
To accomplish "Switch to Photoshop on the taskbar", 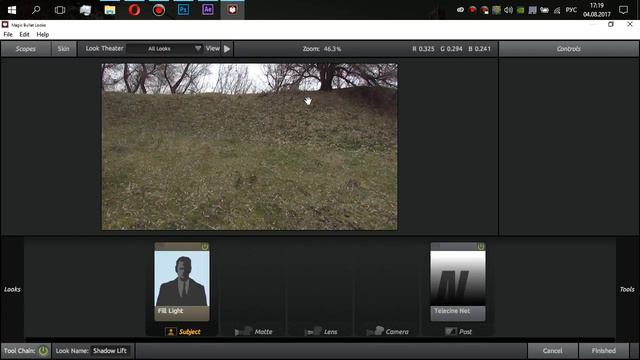I will [183, 9].
